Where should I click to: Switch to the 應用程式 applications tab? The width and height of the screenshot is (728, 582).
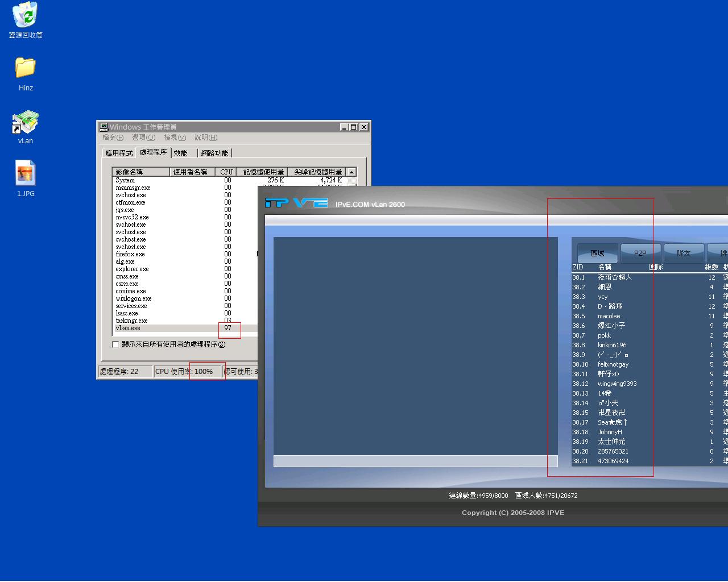click(x=119, y=153)
